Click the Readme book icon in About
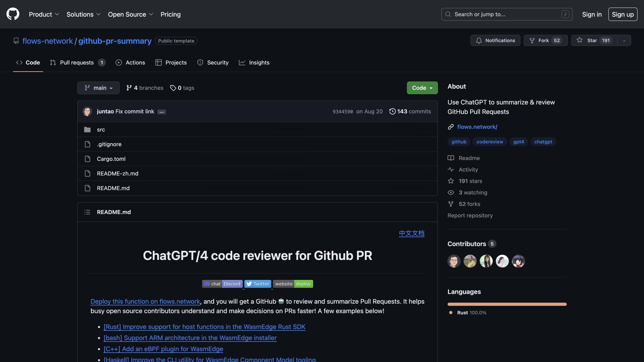 451,158
